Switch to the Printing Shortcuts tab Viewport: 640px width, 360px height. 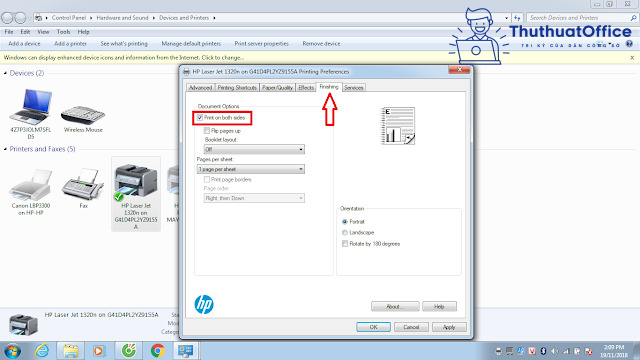[237, 88]
